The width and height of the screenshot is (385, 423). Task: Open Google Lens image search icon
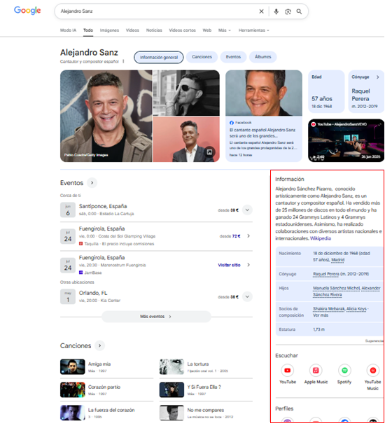pyautogui.click(x=288, y=11)
